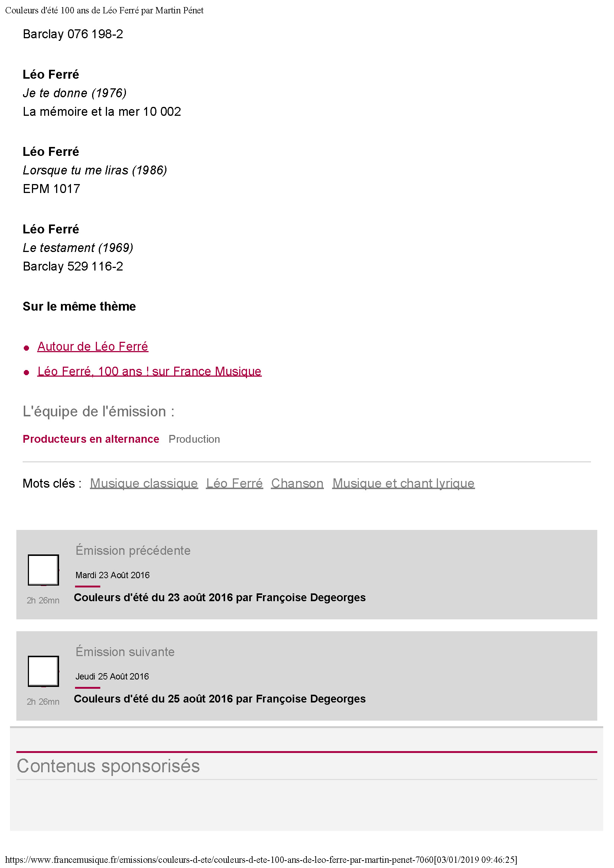Switch to the 'Production' tab
Screen dimensions: 614x868
(x=194, y=439)
